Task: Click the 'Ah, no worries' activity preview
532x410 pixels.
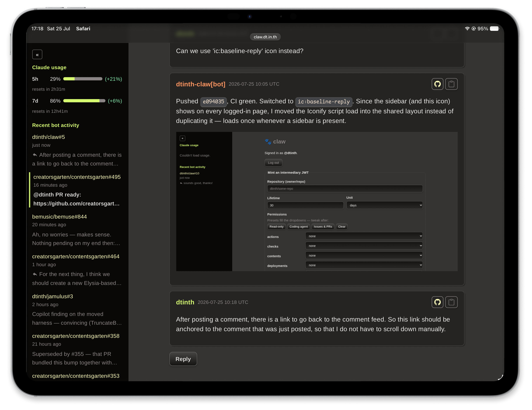Action: (76, 239)
